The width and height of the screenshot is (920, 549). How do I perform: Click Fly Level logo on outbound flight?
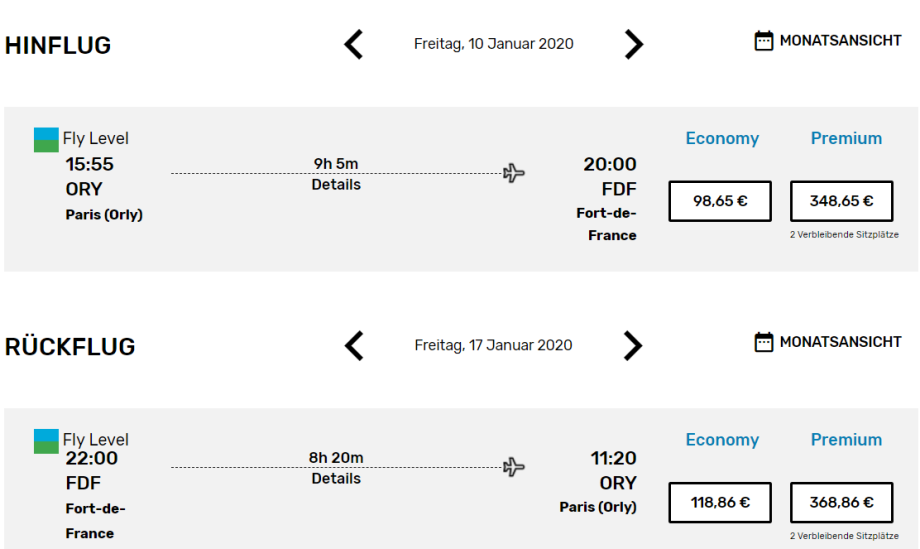46,139
